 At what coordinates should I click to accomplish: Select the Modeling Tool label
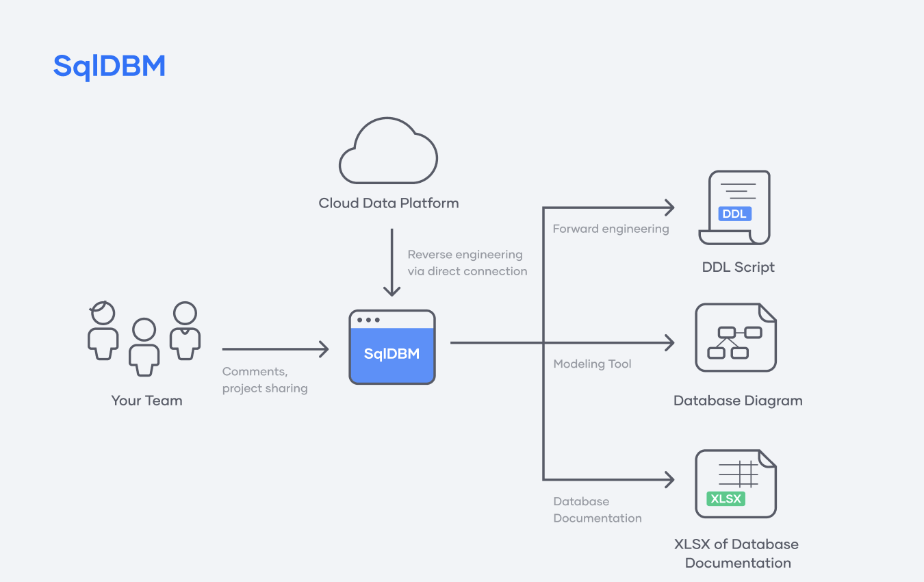[592, 364]
